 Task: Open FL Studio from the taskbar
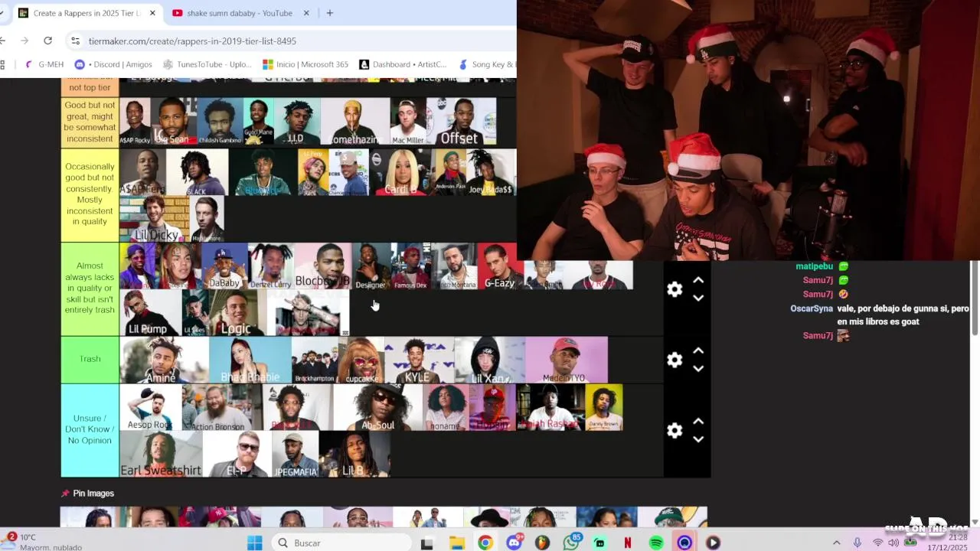(x=542, y=543)
